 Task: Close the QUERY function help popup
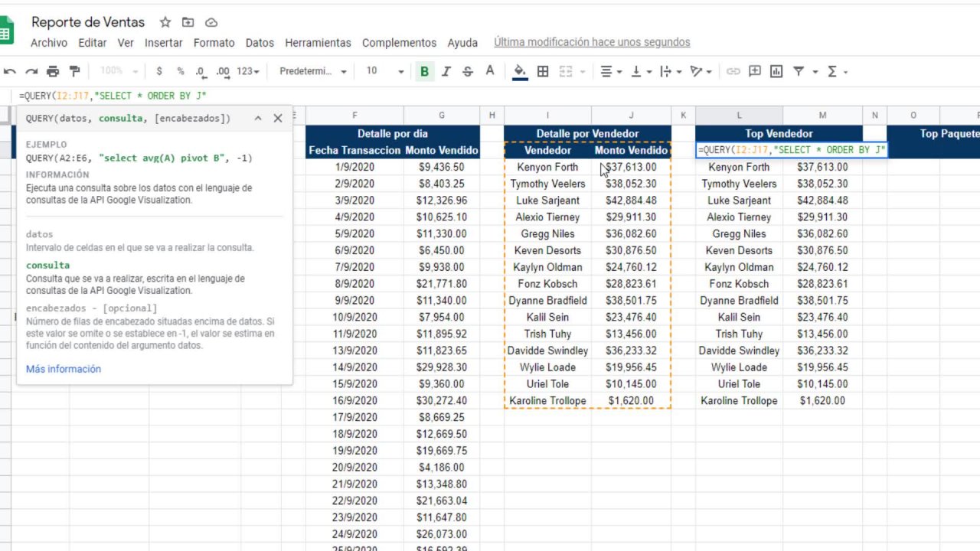[278, 118]
